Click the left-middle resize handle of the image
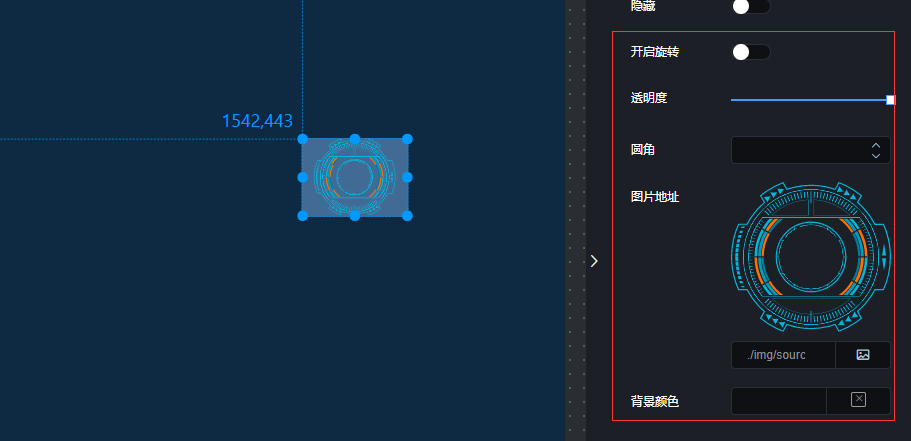Image resolution: width=911 pixels, height=441 pixels. [x=302, y=177]
